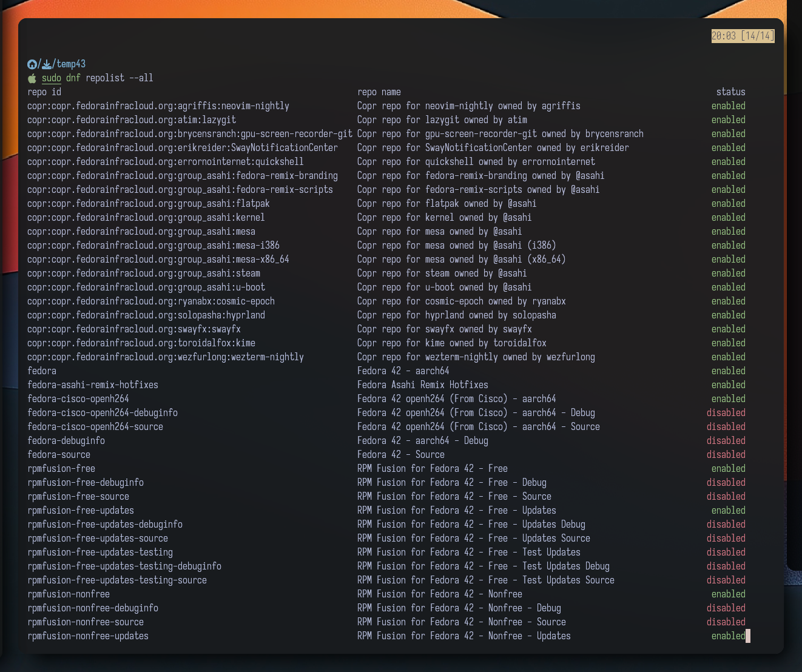Select the temp43 directory name in prompt

click(71, 64)
